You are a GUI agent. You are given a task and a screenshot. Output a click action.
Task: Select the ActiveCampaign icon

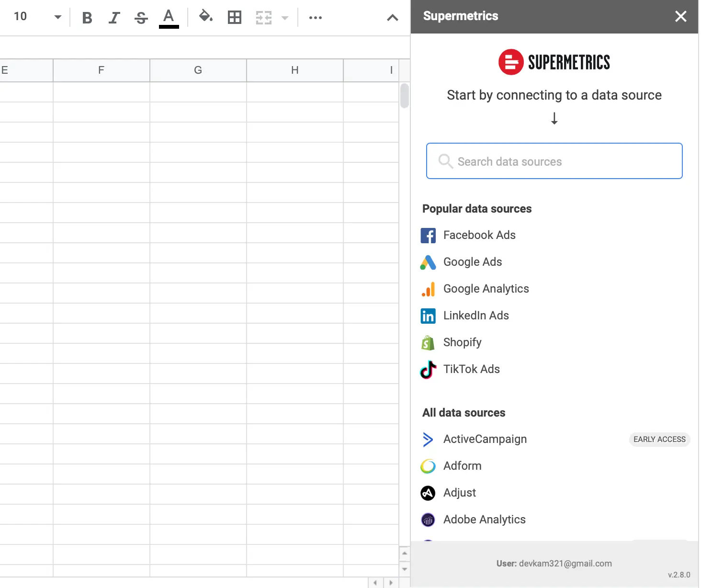pyautogui.click(x=428, y=439)
